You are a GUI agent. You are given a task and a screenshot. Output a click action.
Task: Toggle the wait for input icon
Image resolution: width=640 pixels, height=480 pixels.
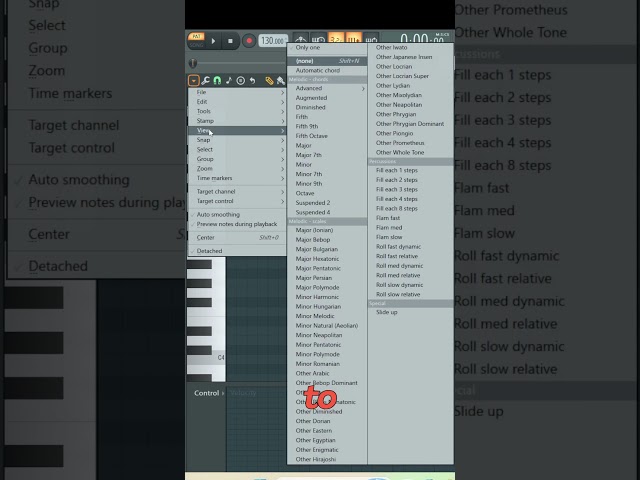click(x=318, y=39)
